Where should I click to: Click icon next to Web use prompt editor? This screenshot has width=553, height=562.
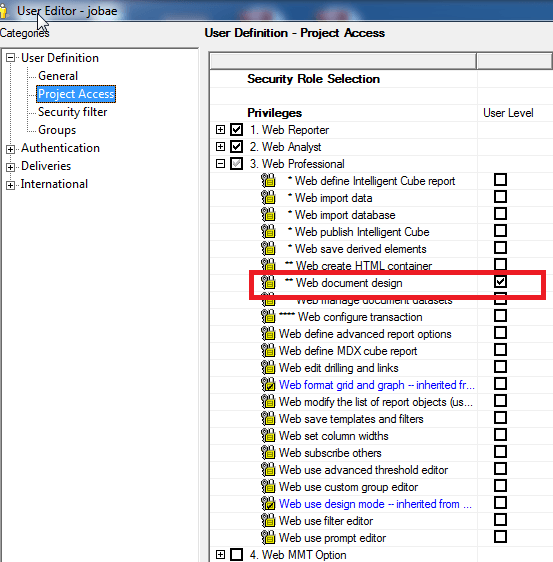tap(268, 538)
